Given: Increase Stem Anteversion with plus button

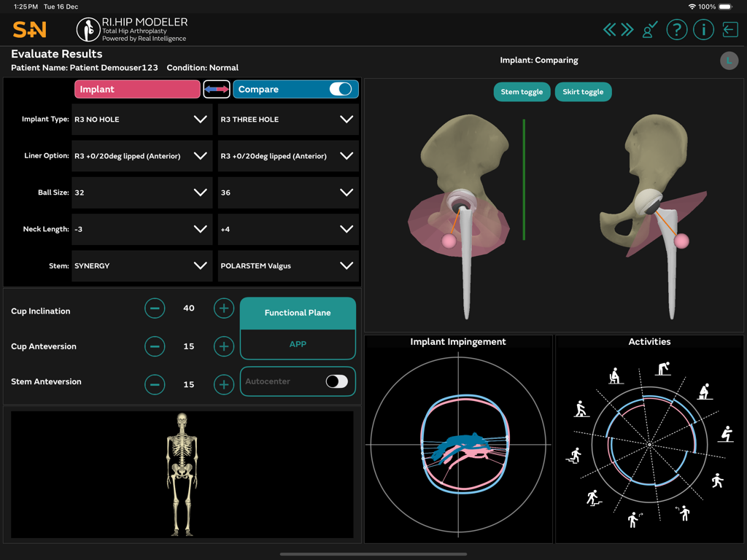Looking at the screenshot, I should [x=224, y=384].
